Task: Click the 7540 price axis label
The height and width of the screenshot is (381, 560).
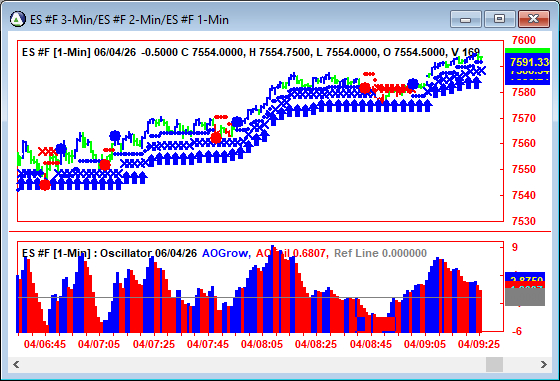Action: coord(524,195)
